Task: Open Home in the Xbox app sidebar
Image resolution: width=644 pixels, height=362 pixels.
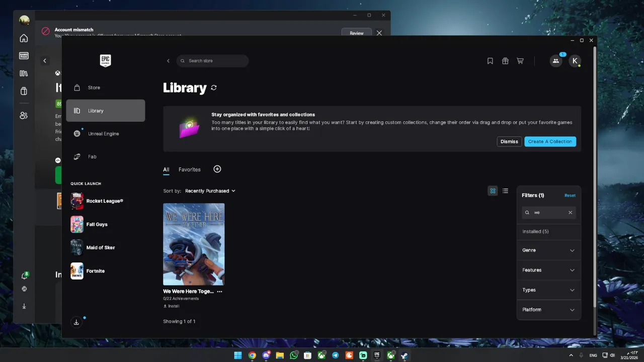Action: (24, 38)
